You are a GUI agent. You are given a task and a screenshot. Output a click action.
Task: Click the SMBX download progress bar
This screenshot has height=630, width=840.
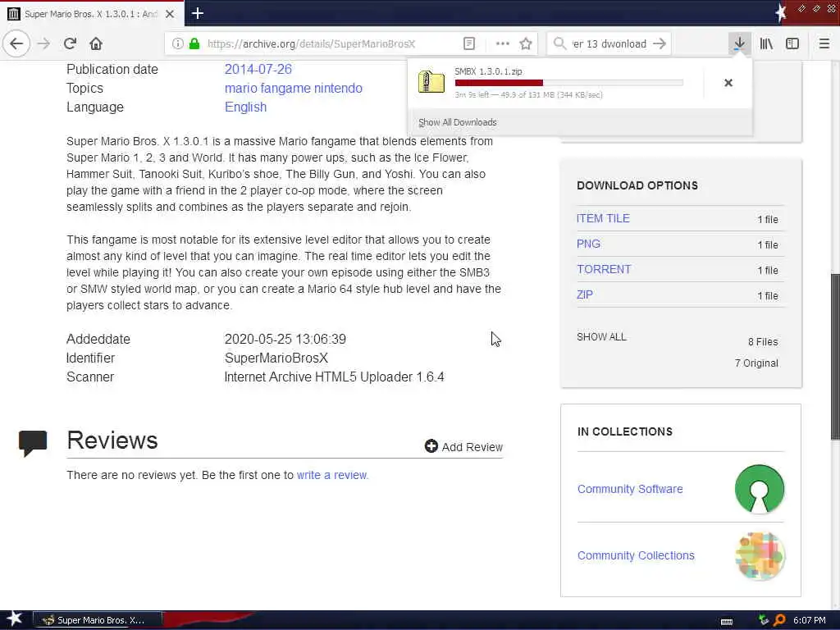click(569, 83)
